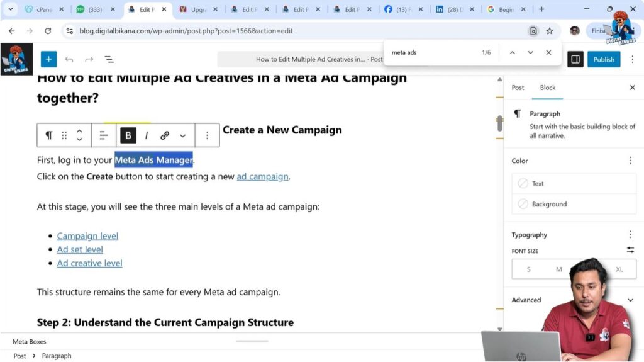Open block options three-dot menu
The width and height of the screenshot is (644, 362).
[x=207, y=135]
